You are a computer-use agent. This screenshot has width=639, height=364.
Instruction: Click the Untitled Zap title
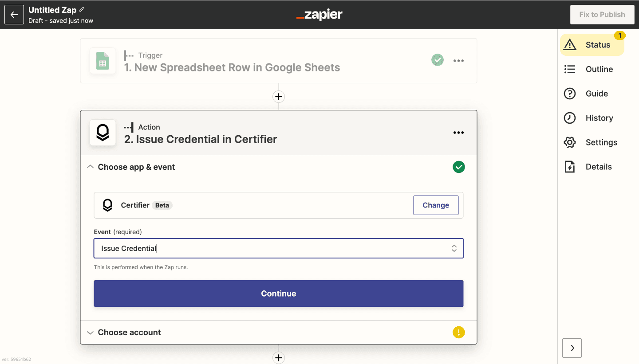click(x=52, y=10)
